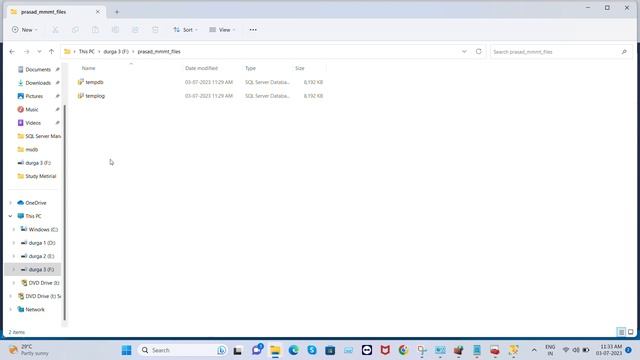
Task: Select the templog file
Action: (95, 96)
